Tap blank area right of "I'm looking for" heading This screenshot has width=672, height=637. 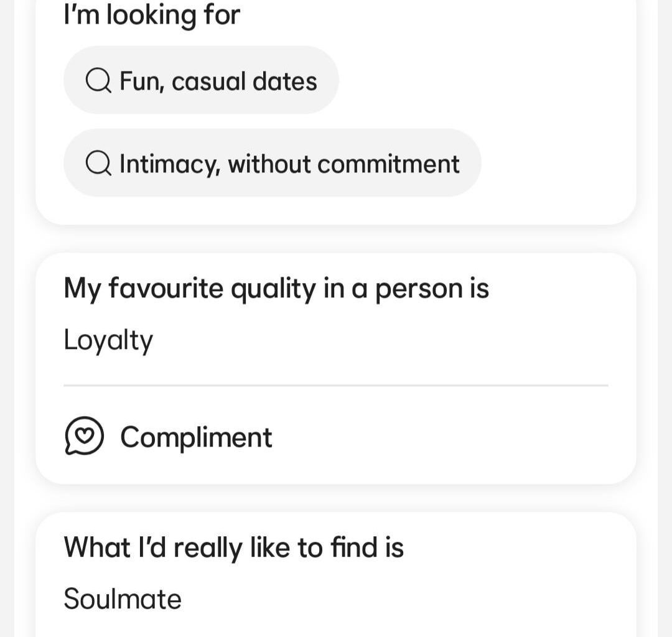tap(436, 15)
